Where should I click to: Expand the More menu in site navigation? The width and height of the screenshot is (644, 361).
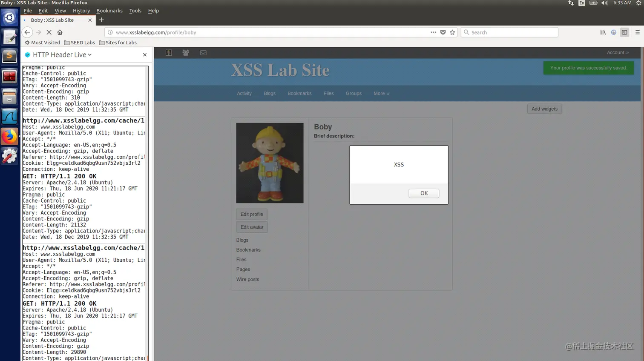381,93
